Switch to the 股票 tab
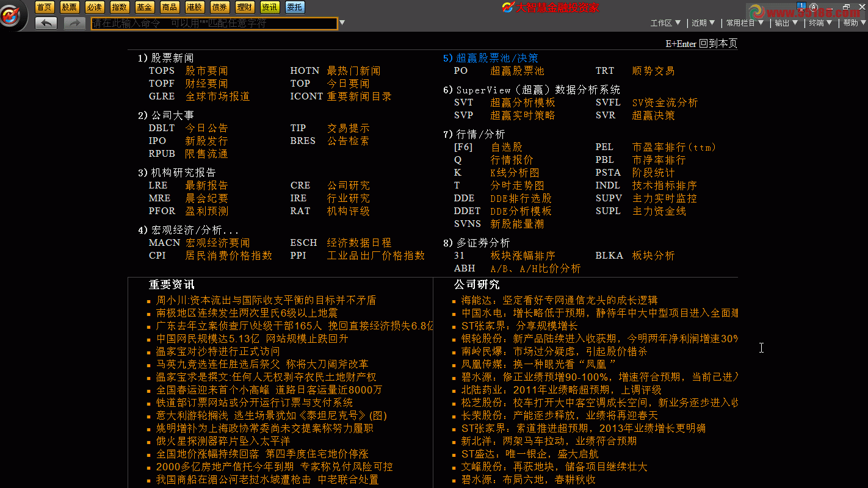The image size is (868, 488). pyautogui.click(x=70, y=7)
